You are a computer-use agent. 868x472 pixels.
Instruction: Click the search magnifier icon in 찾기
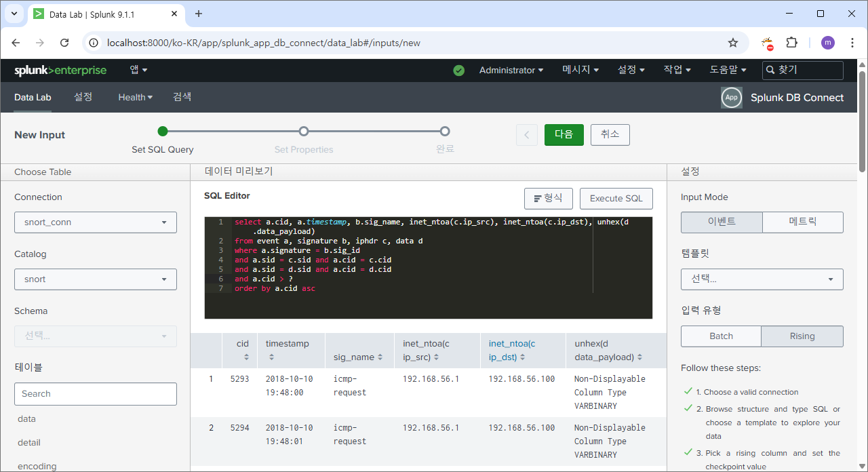[770, 70]
